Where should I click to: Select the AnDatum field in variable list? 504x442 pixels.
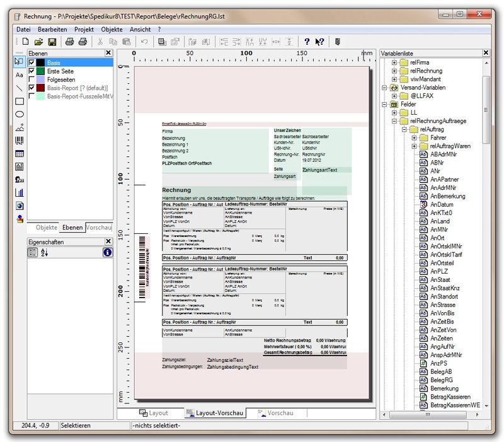point(442,205)
